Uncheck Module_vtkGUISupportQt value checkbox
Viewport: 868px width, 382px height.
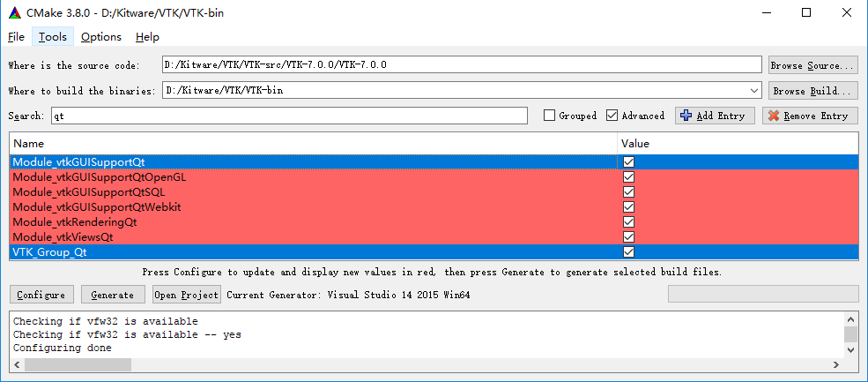coord(628,162)
